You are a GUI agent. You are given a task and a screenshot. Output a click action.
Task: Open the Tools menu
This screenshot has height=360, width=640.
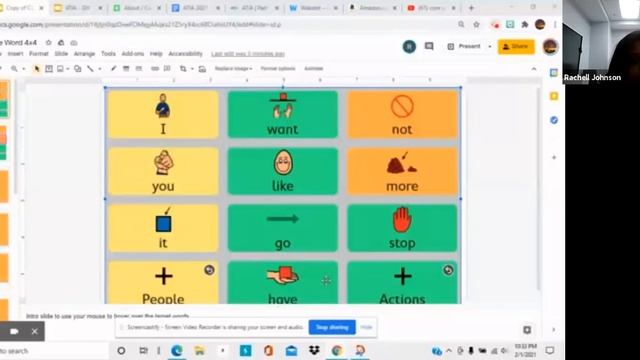click(x=108, y=54)
